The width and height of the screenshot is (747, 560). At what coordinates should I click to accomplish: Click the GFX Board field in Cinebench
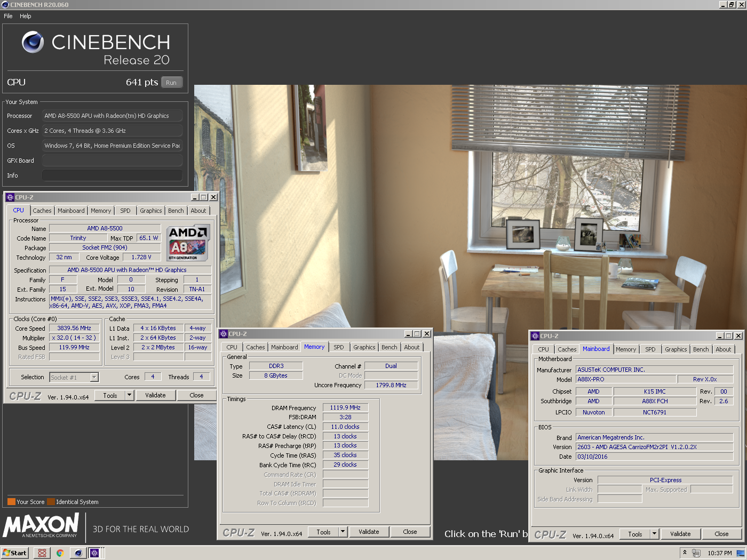coord(112,161)
